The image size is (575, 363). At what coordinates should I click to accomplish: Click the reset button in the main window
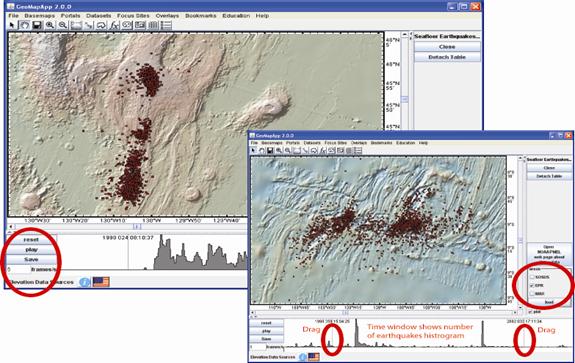32,239
